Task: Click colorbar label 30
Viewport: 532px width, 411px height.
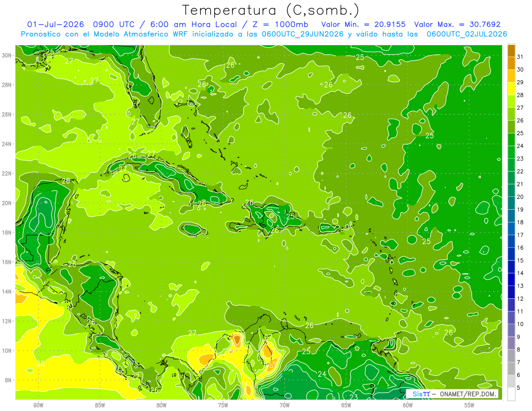Action: point(520,69)
